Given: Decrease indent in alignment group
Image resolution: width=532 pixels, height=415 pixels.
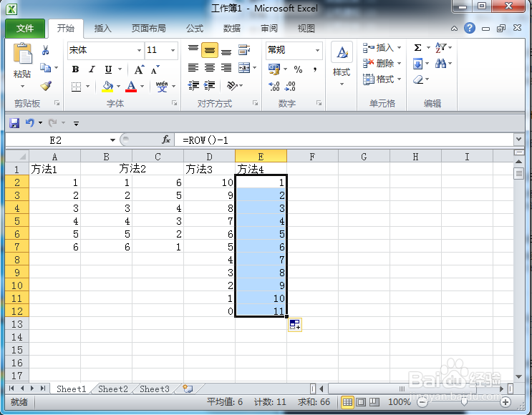Looking at the screenshot, I should (x=193, y=86).
